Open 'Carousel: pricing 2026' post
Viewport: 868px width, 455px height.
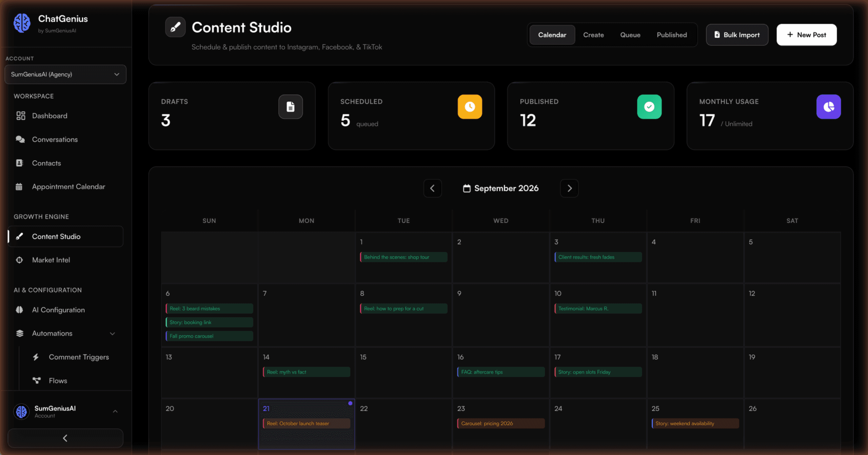pyautogui.click(x=501, y=423)
